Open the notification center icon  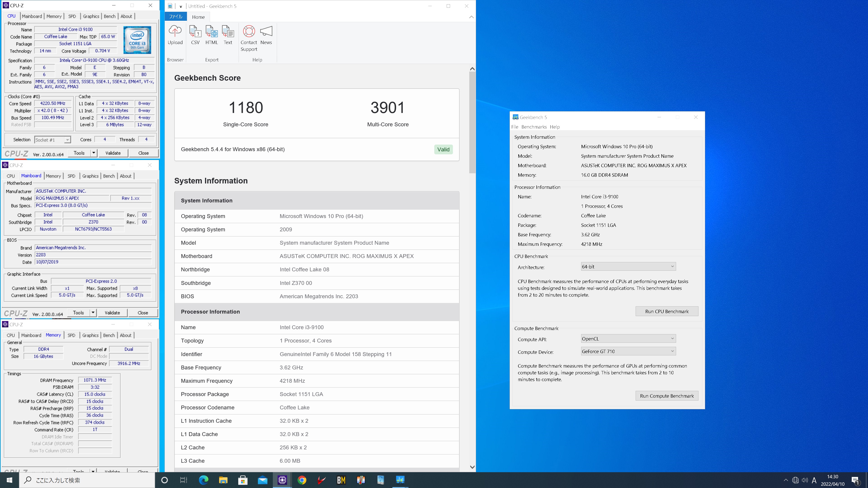click(855, 480)
